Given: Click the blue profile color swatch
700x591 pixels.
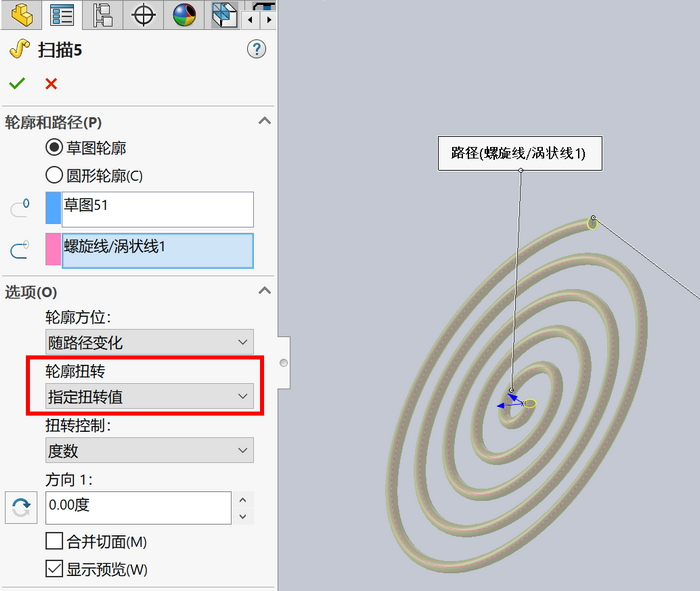Looking at the screenshot, I should coord(53,208).
